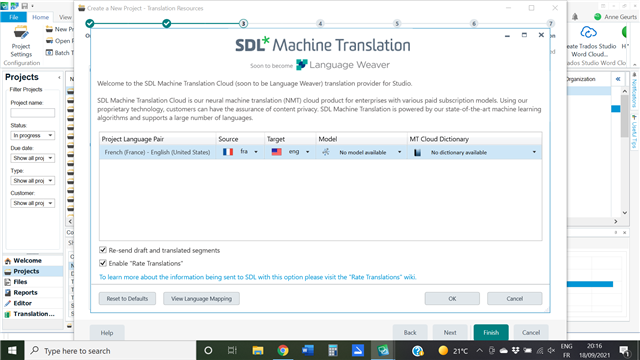Click the model icon in the Model column
This screenshot has height=360, width=640.
coord(325,152)
